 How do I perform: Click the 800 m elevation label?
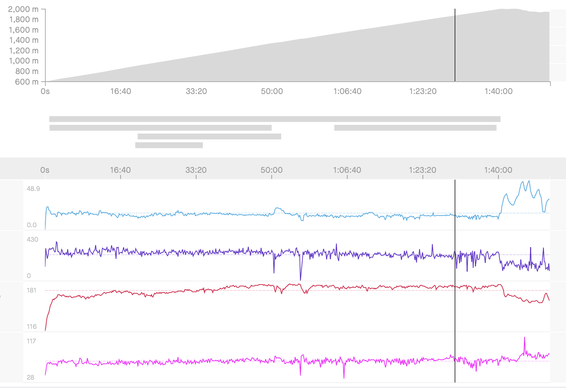coord(27,71)
